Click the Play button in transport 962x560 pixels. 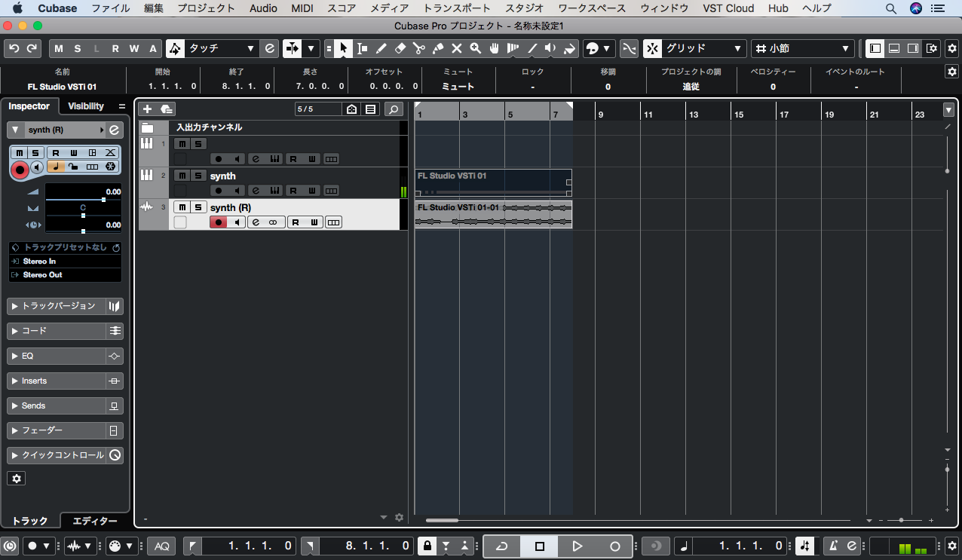click(x=578, y=546)
